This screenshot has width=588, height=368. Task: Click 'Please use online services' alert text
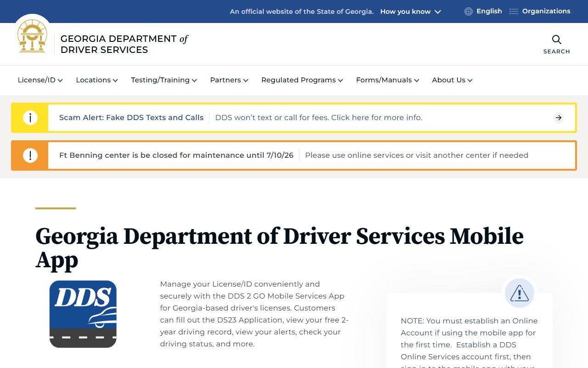click(x=417, y=155)
